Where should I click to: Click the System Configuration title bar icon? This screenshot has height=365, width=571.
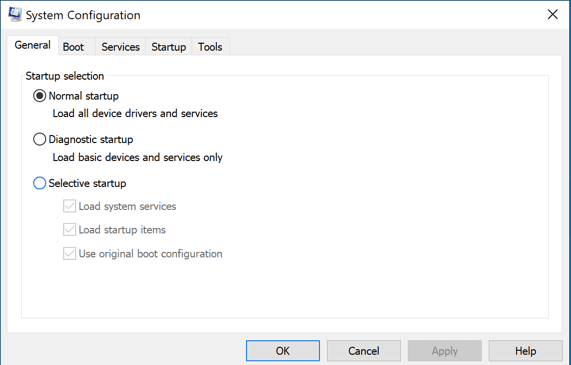point(15,15)
